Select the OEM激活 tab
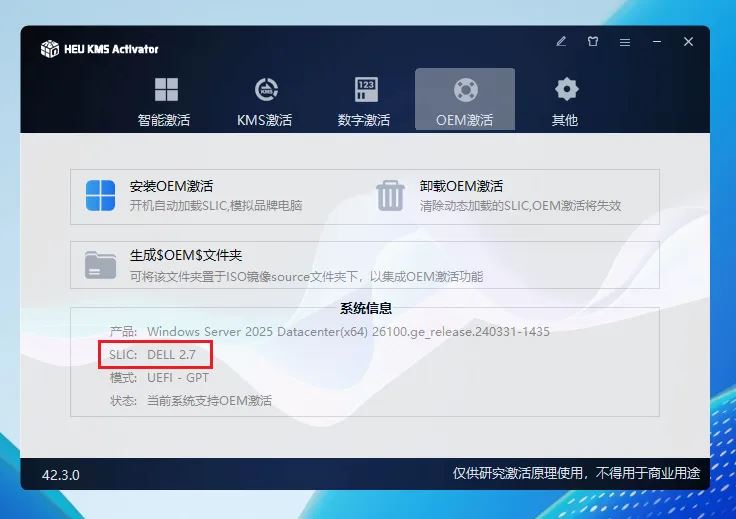 point(465,99)
